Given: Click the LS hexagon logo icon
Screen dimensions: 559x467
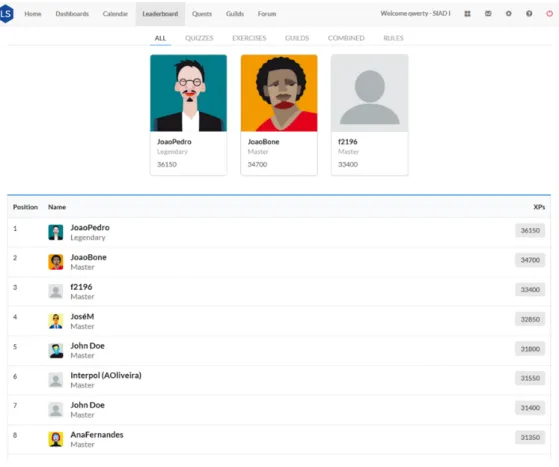Looking at the screenshot, I should tap(6, 14).
